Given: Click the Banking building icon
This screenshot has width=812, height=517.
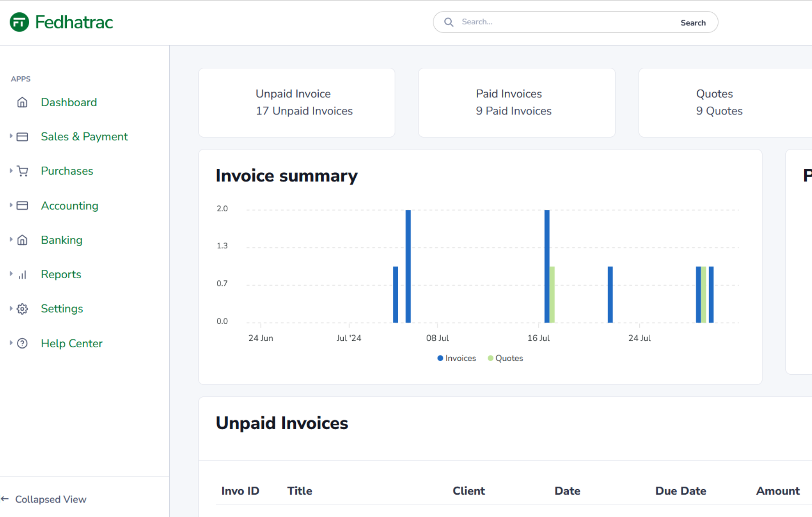Looking at the screenshot, I should coord(22,240).
